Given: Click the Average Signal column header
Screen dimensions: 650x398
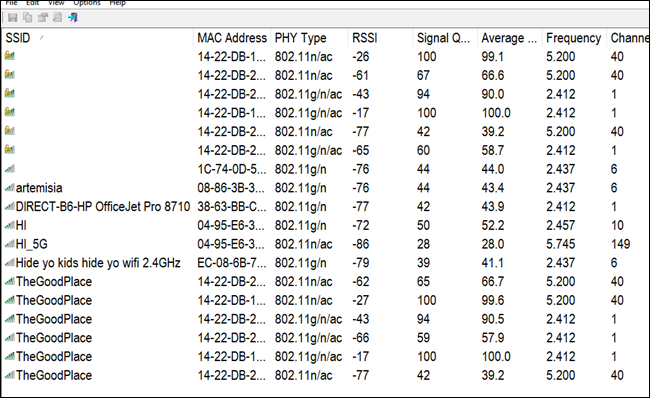Looking at the screenshot, I should pos(510,38).
